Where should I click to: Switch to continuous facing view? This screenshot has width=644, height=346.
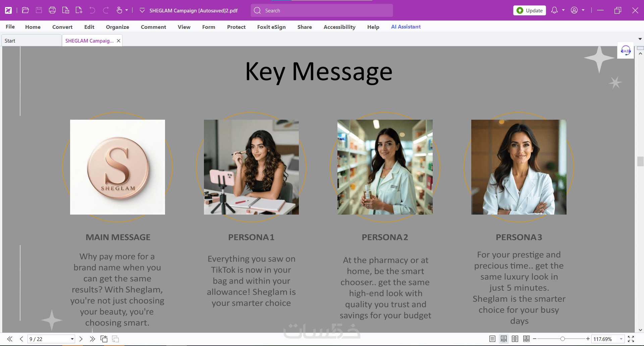tap(527, 339)
